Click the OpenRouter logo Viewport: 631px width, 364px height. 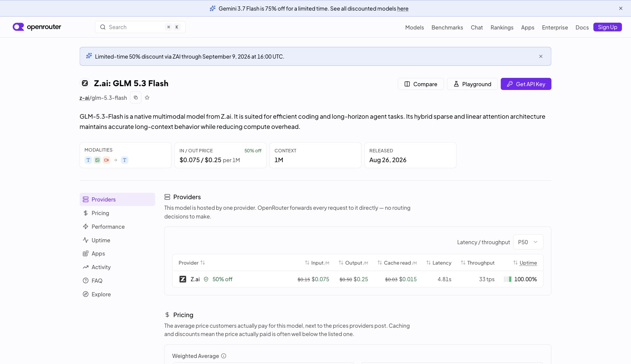[37, 27]
